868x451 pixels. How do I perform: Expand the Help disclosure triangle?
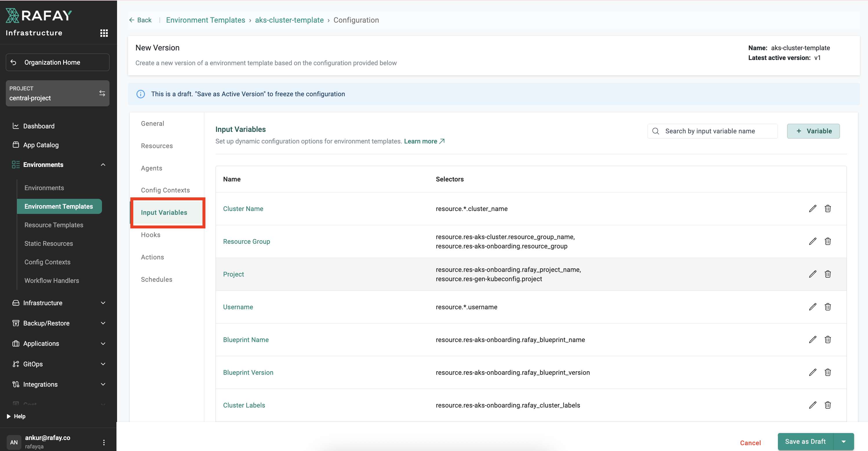pos(9,416)
